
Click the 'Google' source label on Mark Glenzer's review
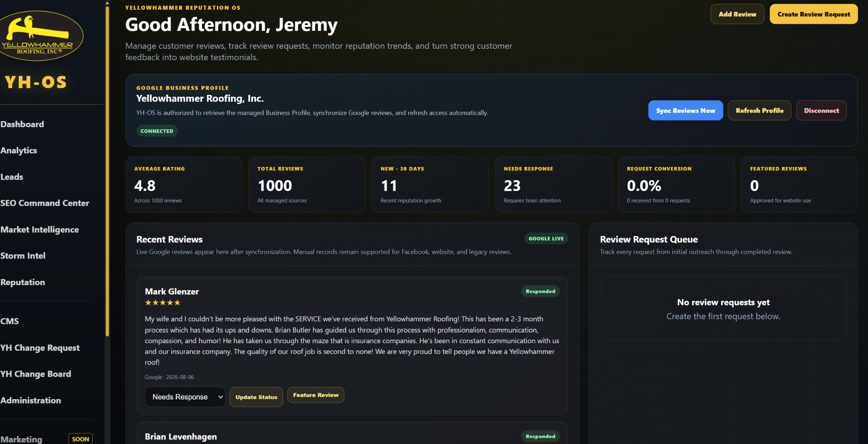(x=153, y=377)
